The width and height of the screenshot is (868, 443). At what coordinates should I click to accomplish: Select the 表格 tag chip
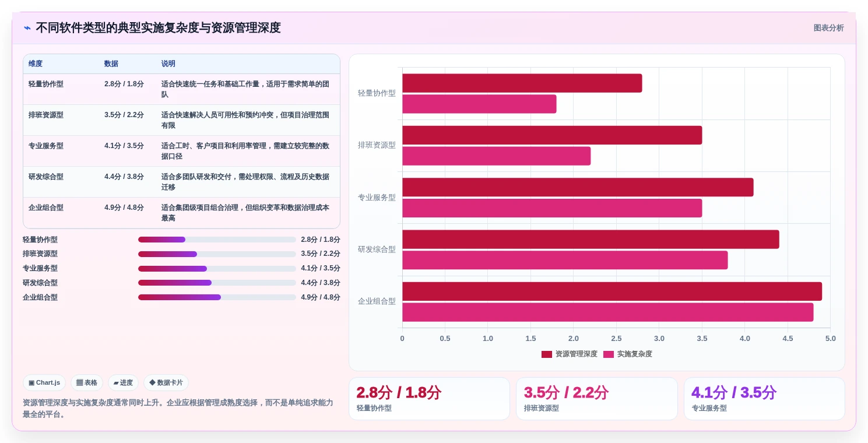point(87,383)
